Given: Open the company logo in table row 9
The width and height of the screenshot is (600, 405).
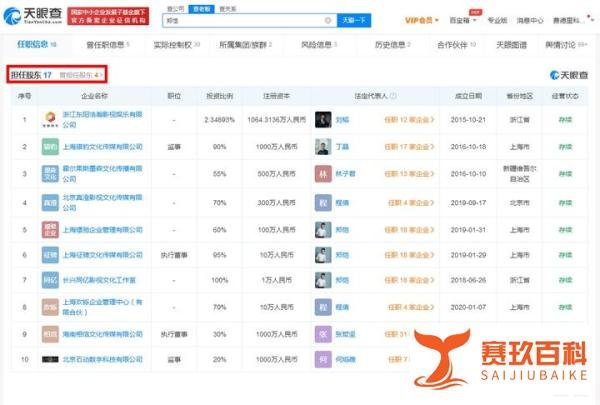Looking at the screenshot, I should (x=50, y=334).
